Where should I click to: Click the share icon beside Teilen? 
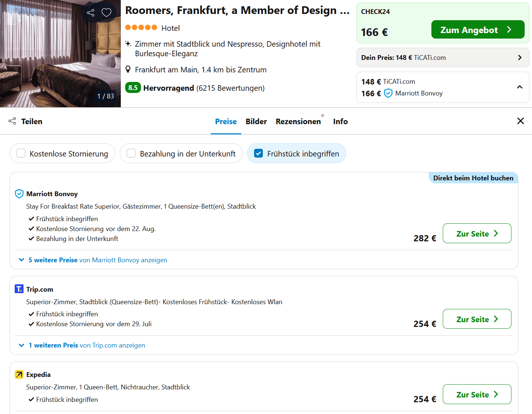coord(12,121)
